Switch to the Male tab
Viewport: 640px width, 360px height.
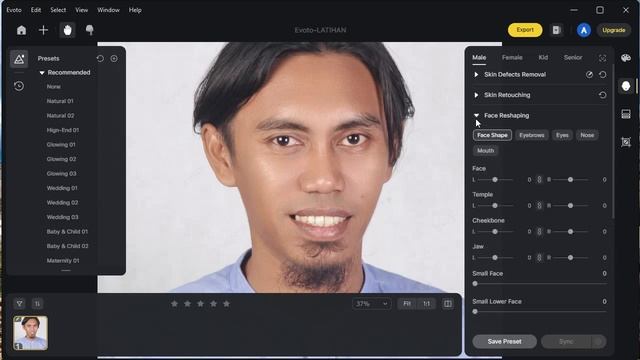tap(479, 58)
